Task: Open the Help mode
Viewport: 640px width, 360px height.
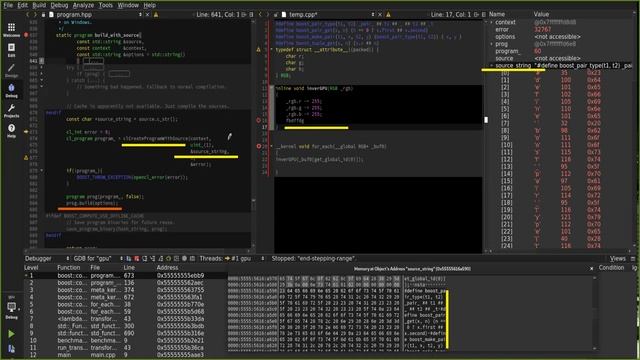Action: click(x=11, y=131)
